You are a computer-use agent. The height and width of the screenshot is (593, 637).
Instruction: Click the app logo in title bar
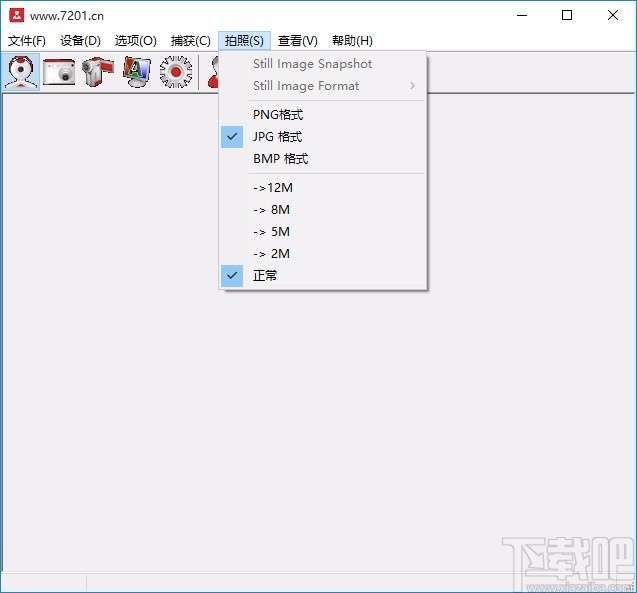(x=17, y=15)
